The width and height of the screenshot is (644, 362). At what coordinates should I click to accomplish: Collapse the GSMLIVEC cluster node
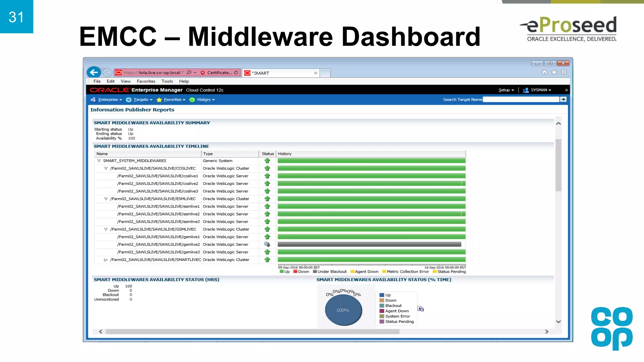[x=106, y=229]
